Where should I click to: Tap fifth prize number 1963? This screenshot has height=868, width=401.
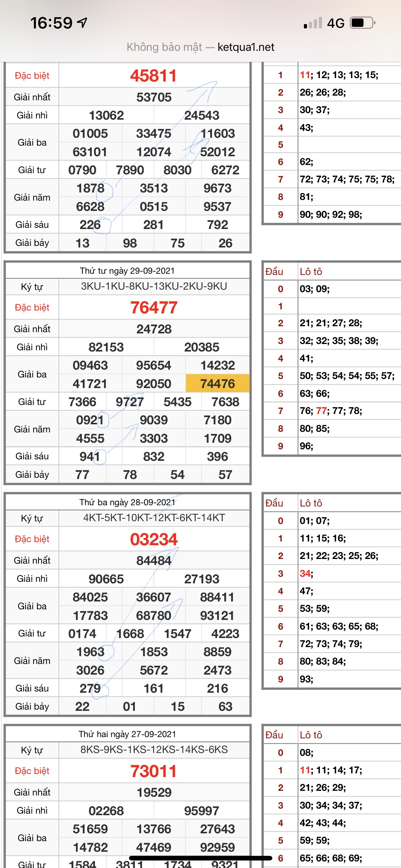[90, 652]
